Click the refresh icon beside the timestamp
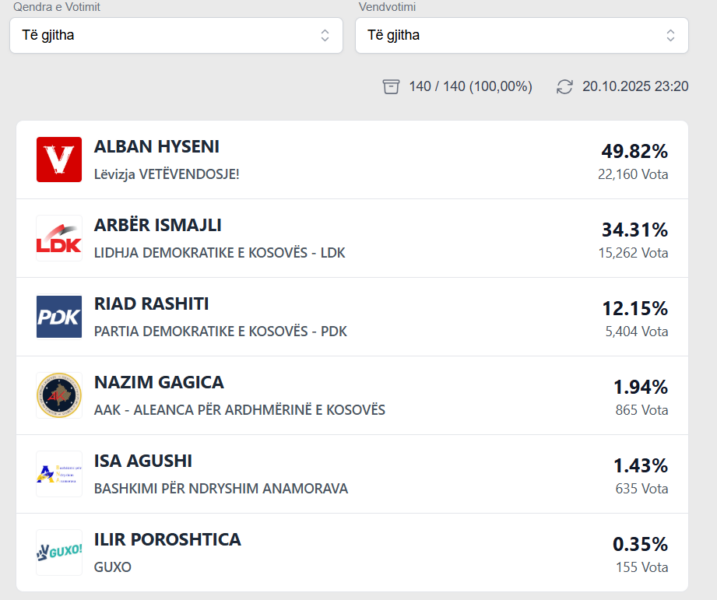Viewport: 717px width, 600px height. 566,87
